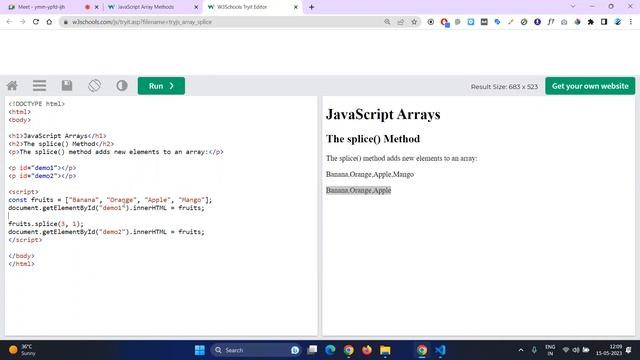
Task: Select the W3Schools Tryit Editor tab
Action: [x=242, y=7]
